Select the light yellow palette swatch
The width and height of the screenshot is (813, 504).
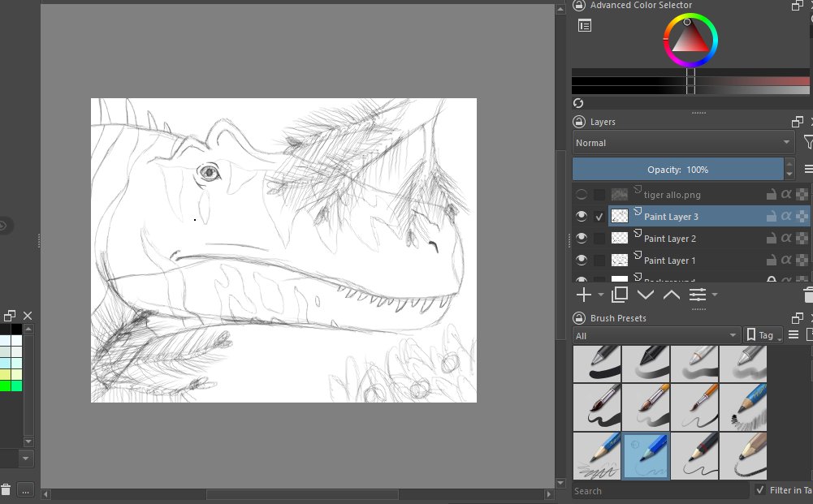coord(16,374)
